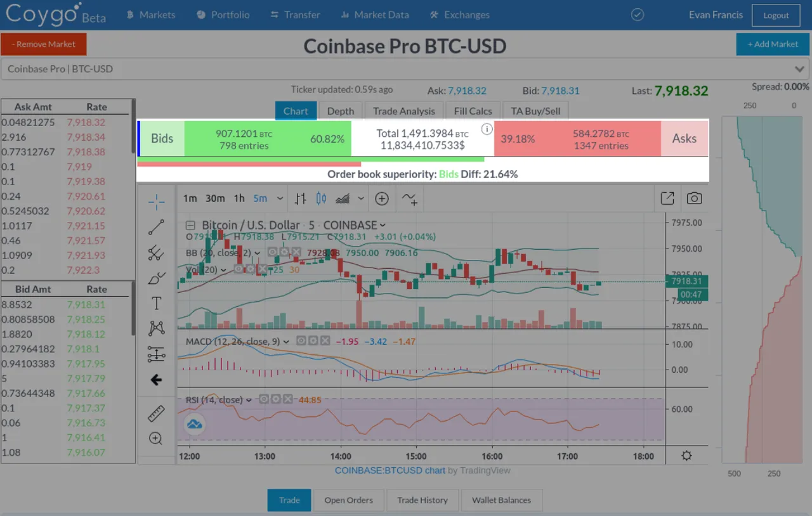Choose the area chart style icon
Screen dimensions: 812x516
[343, 198]
